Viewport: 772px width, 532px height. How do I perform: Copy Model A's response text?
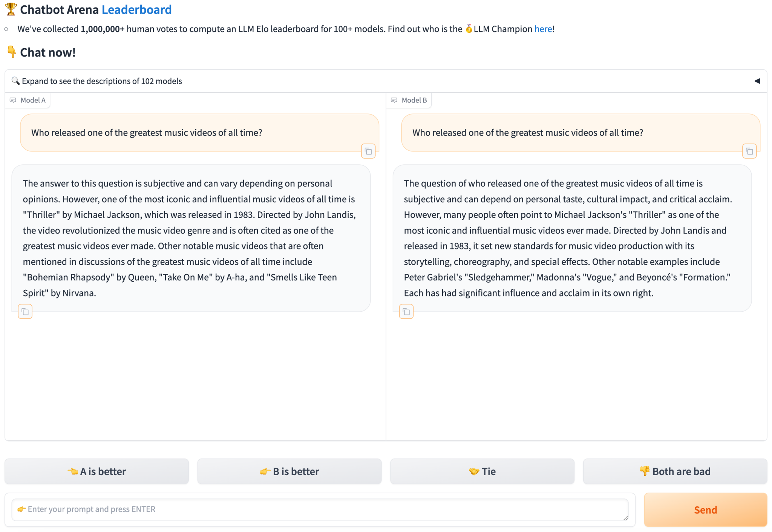(x=25, y=312)
